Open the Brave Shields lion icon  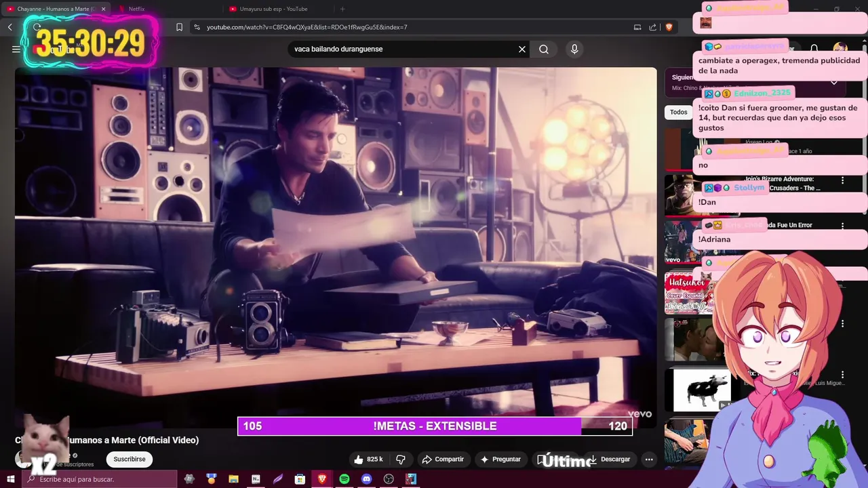[x=669, y=27]
